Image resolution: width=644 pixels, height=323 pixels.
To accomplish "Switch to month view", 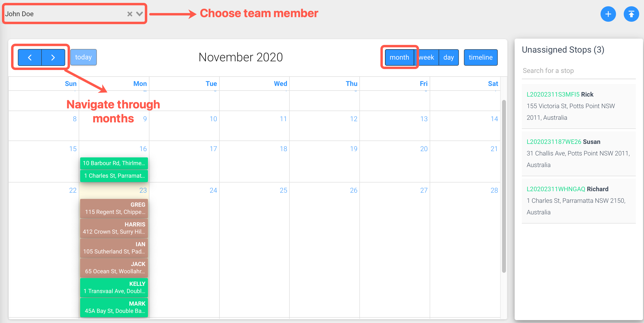I will click(x=399, y=57).
